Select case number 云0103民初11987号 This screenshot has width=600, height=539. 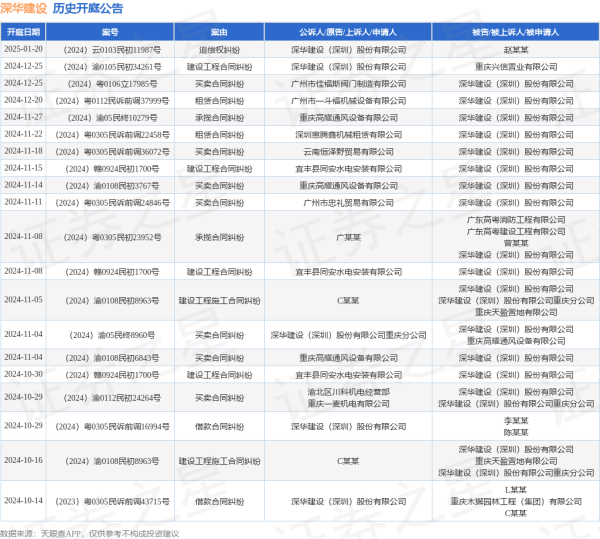pos(110,50)
